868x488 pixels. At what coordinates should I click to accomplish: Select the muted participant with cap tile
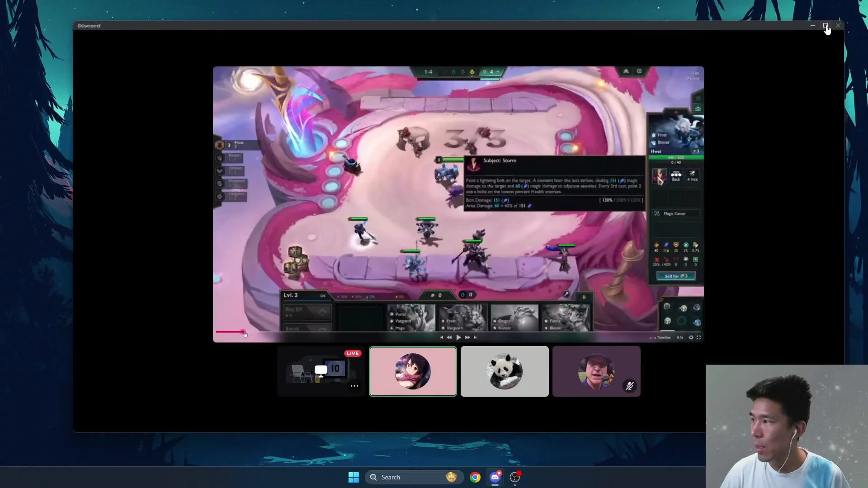[596, 371]
